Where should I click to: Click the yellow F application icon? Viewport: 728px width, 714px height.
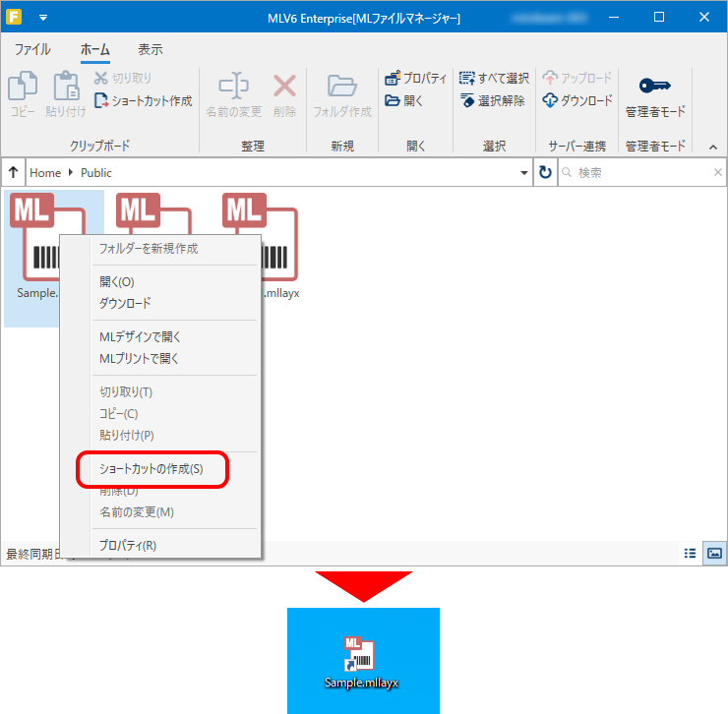14,17
